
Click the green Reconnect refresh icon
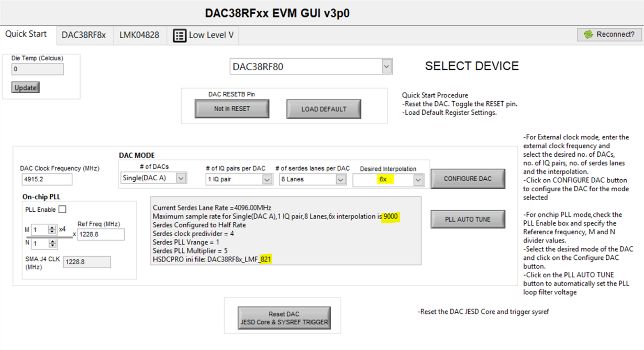pos(589,35)
